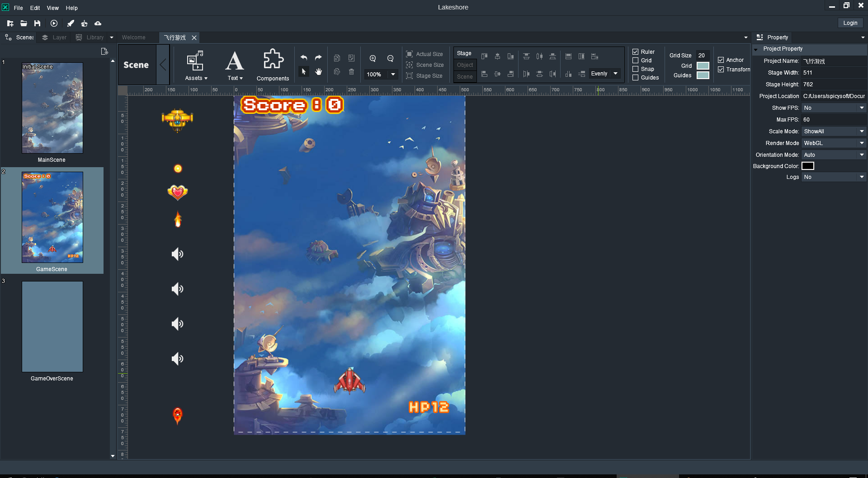Viewport: 868px width, 478px height.
Task: Click the package export box icon
Action: (84, 23)
